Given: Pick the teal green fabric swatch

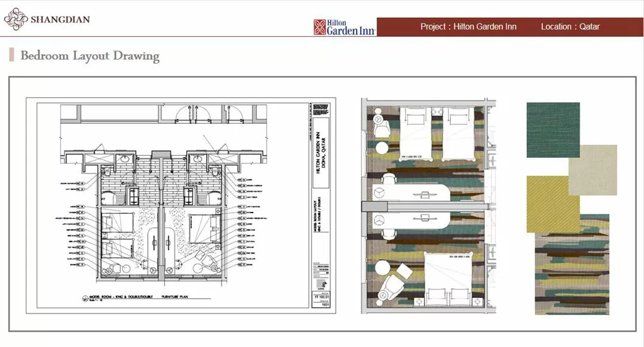Looking at the screenshot, I should click(553, 129).
